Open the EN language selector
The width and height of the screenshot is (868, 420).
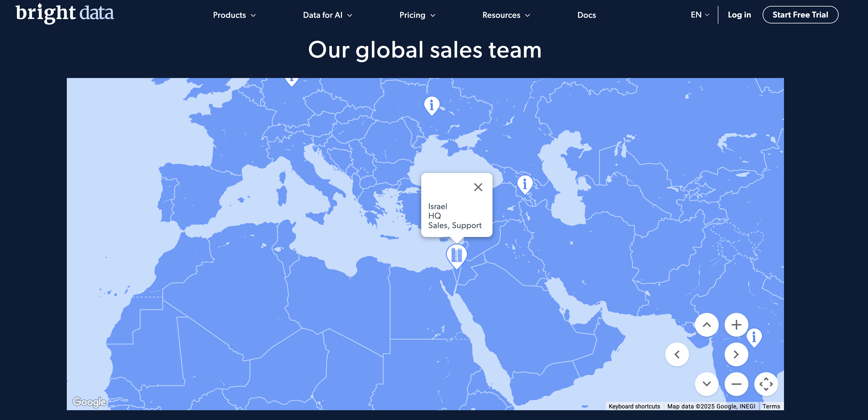(x=699, y=15)
